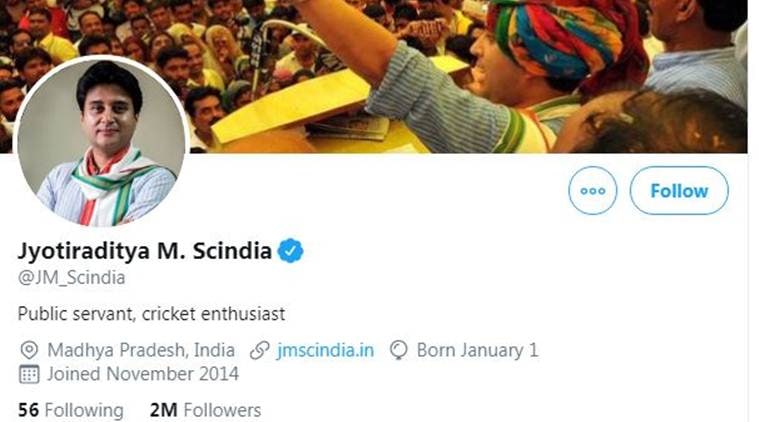Click the location pin icon
The width and height of the screenshot is (759, 422).
(29, 350)
